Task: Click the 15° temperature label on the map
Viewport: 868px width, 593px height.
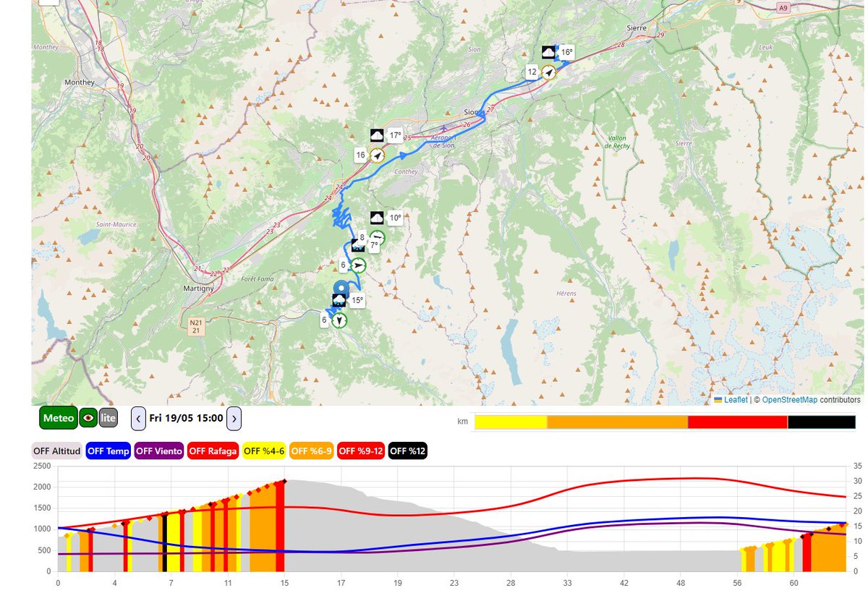Action: tap(357, 300)
